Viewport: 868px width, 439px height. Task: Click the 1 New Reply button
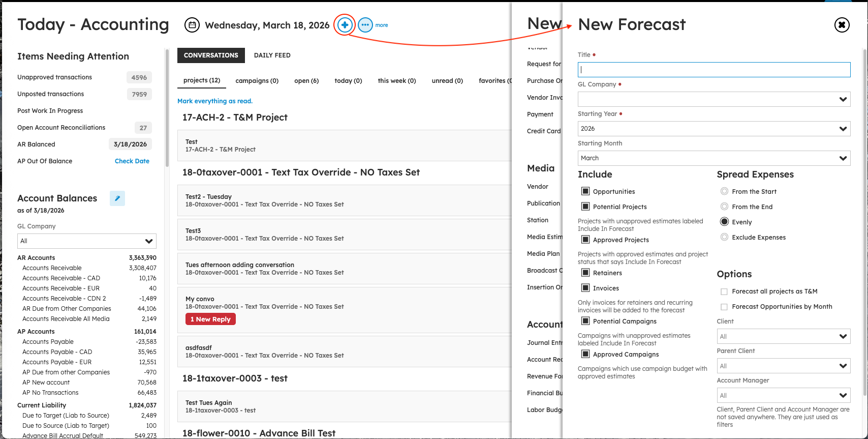click(210, 319)
